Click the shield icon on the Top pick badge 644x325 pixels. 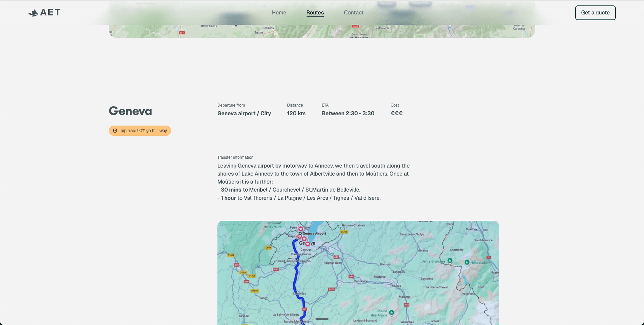115,130
